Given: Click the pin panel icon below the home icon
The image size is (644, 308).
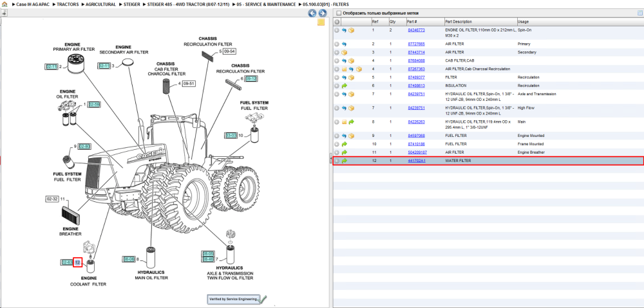Looking at the screenshot, I should point(4,13).
